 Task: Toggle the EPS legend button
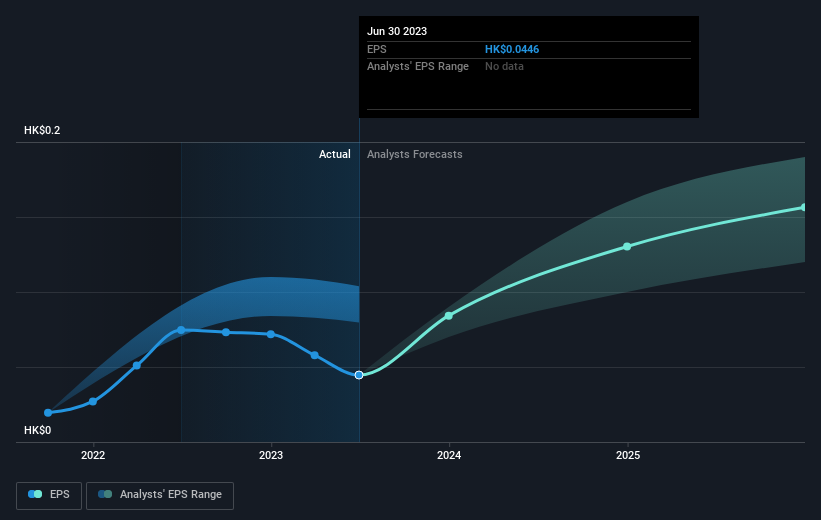[49, 495]
